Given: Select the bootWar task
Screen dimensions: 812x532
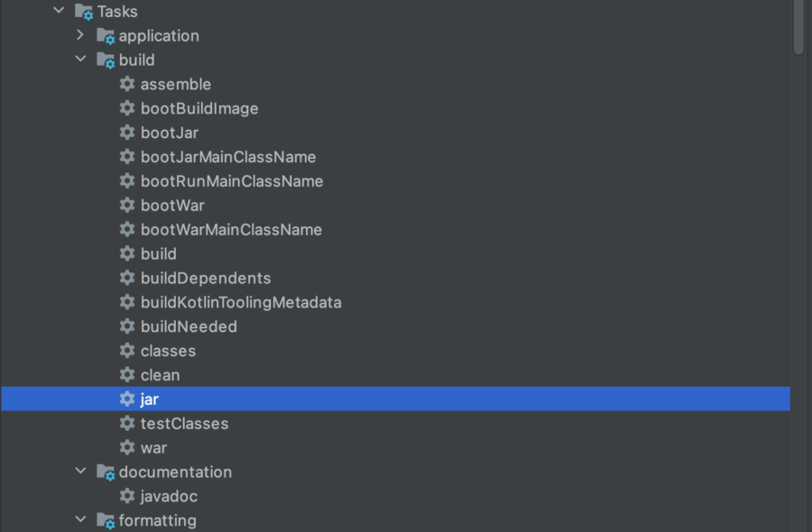Looking at the screenshot, I should (172, 206).
